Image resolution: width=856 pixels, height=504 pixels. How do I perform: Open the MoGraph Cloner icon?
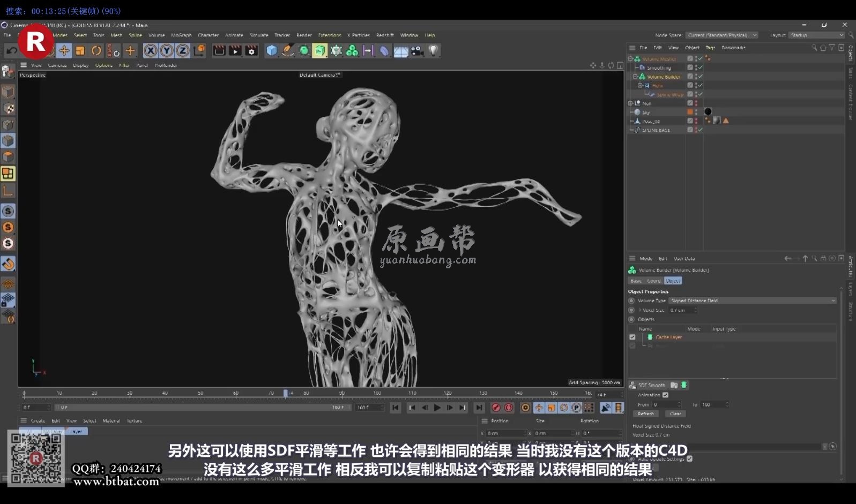[x=336, y=50]
